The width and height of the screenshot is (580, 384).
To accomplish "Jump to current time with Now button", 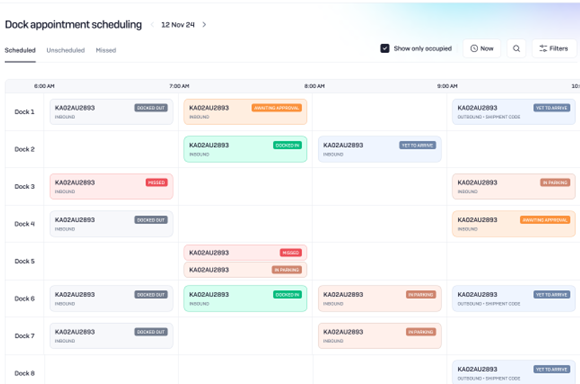I will [482, 48].
